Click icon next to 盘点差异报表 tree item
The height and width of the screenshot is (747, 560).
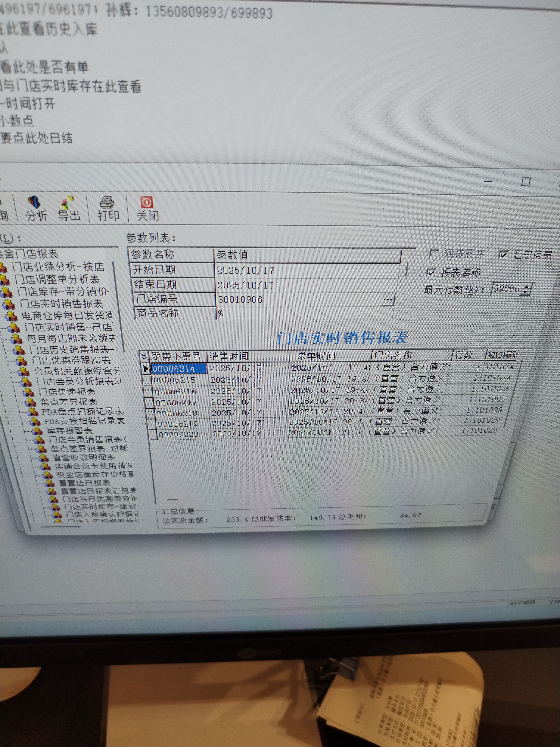(x=31, y=402)
